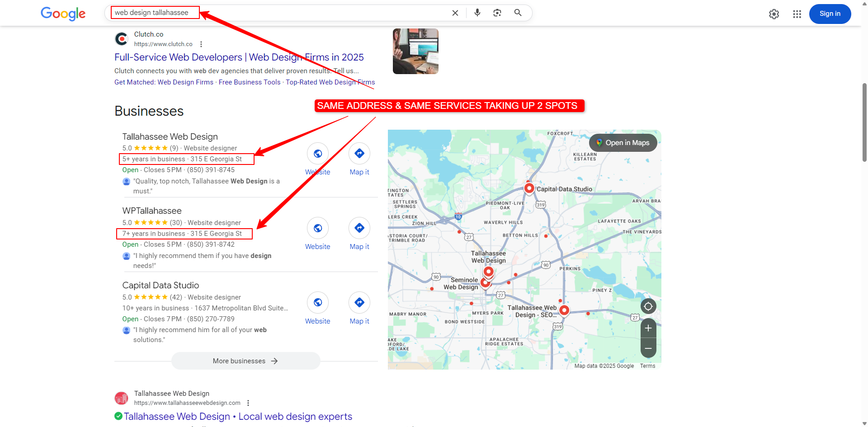
Task: Click the magnifying glass search icon
Action: (518, 13)
